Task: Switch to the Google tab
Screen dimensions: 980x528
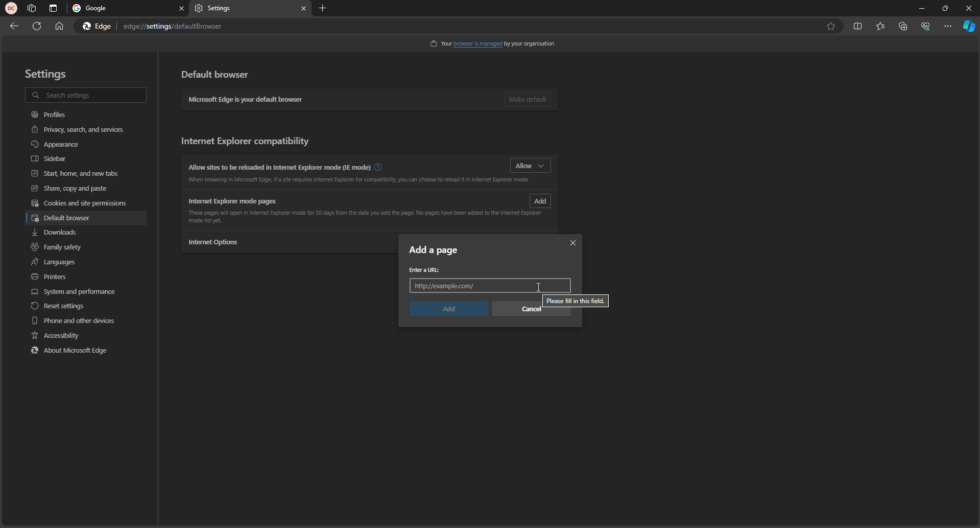Action: point(127,8)
